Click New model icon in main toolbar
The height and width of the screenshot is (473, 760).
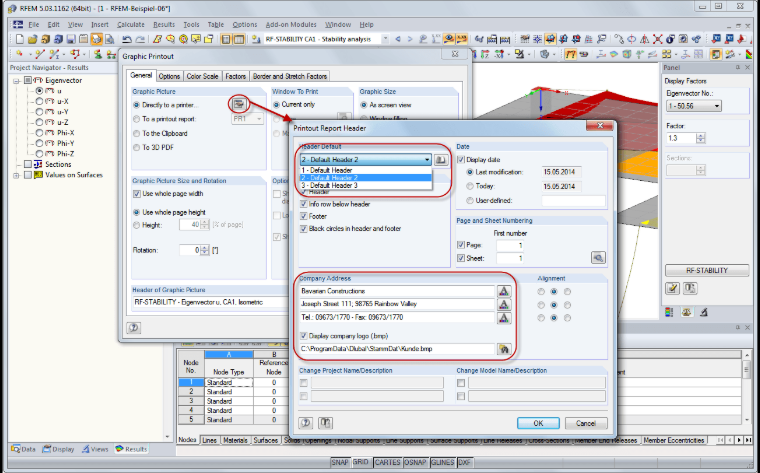[20, 39]
